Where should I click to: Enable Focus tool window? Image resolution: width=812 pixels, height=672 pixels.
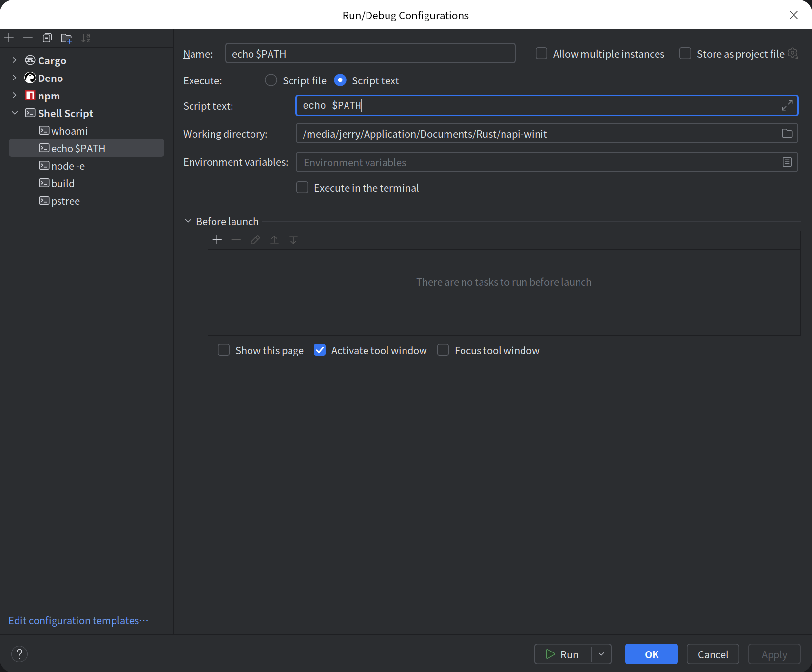[x=443, y=350]
